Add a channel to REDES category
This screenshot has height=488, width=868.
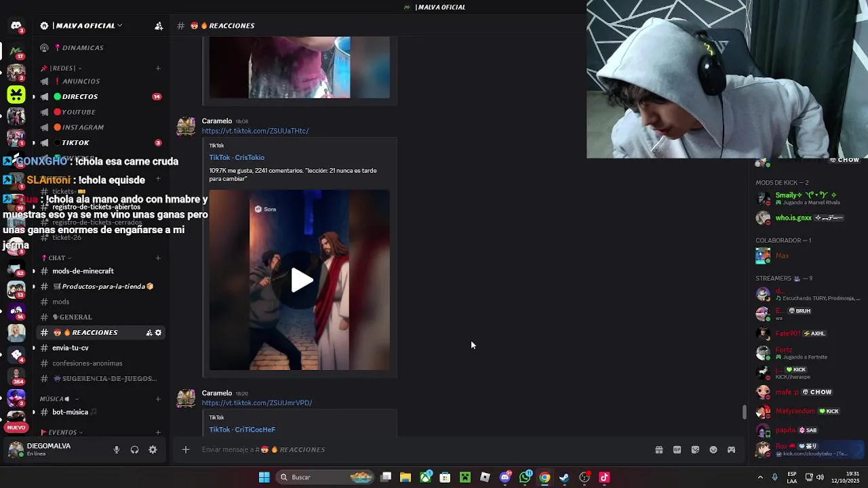(x=158, y=68)
